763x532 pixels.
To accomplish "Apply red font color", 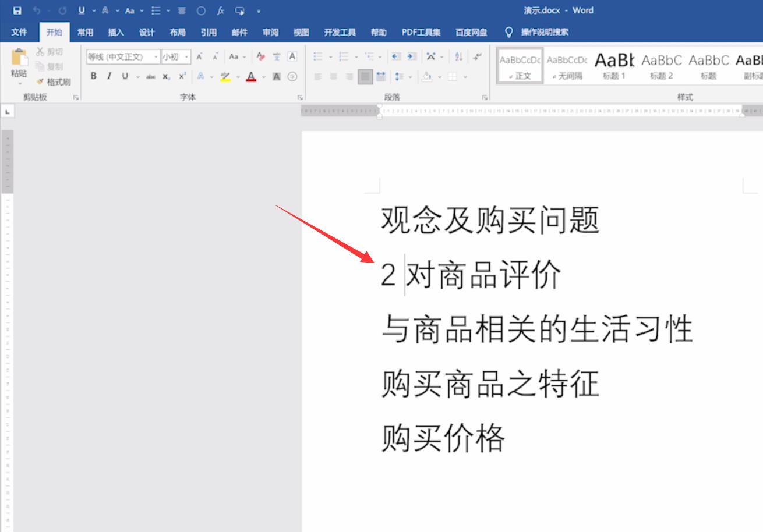I will point(251,76).
